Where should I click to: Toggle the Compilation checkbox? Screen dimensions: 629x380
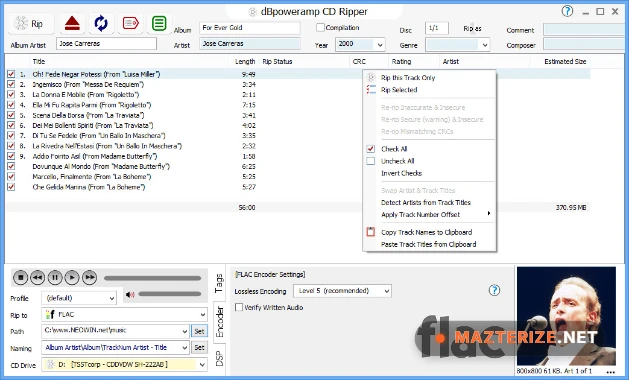pyautogui.click(x=320, y=28)
